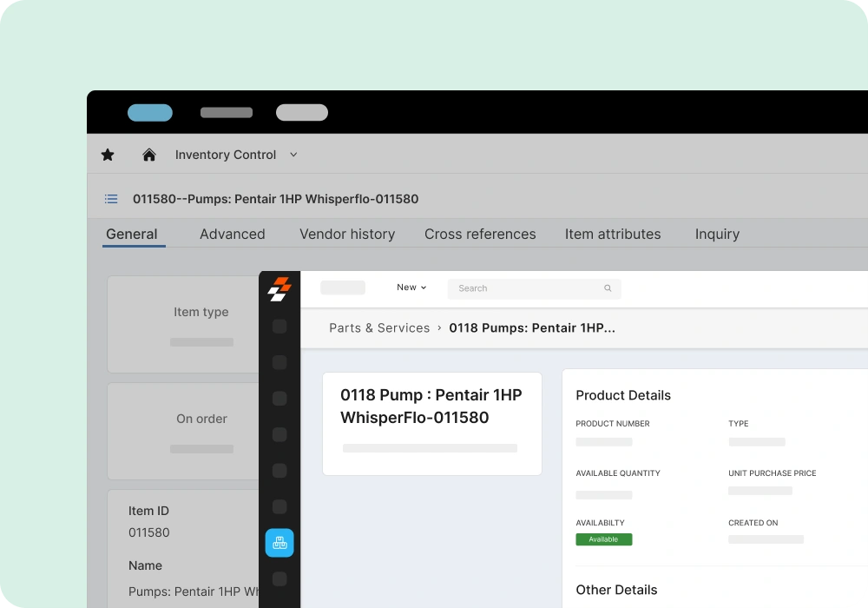
Task: Open the Advanced tab
Action: click(x=233, y=235)
